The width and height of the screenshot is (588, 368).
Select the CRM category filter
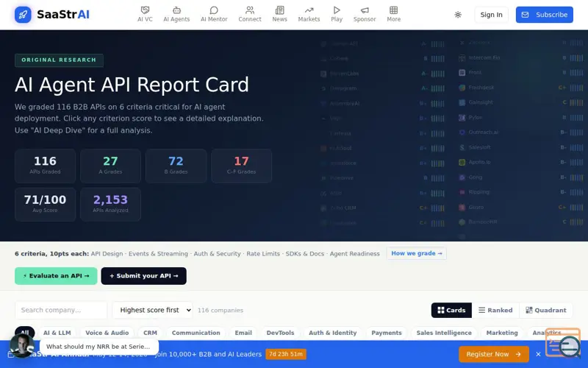pyautogui.click(x=150, y=333)
